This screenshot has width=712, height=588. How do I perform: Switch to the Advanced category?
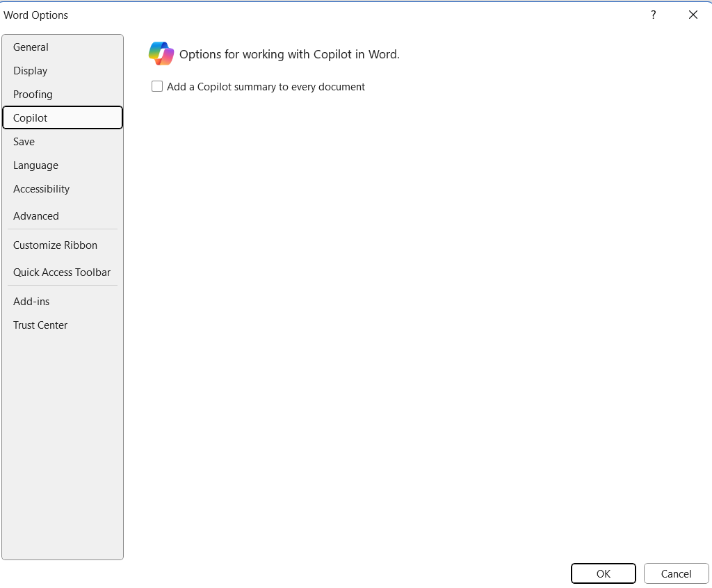click(x=62, y=216)
